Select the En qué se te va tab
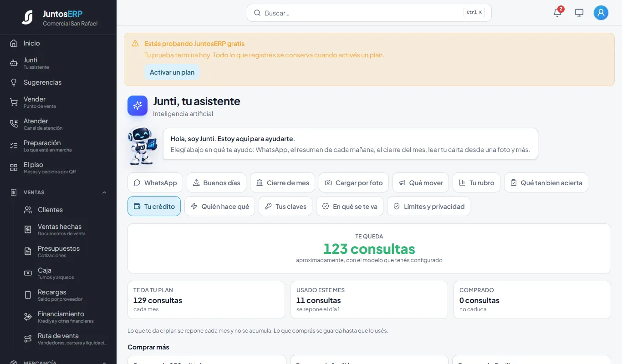Image resolution: width=622 pixels, height=364 pixels. (350, 206)
